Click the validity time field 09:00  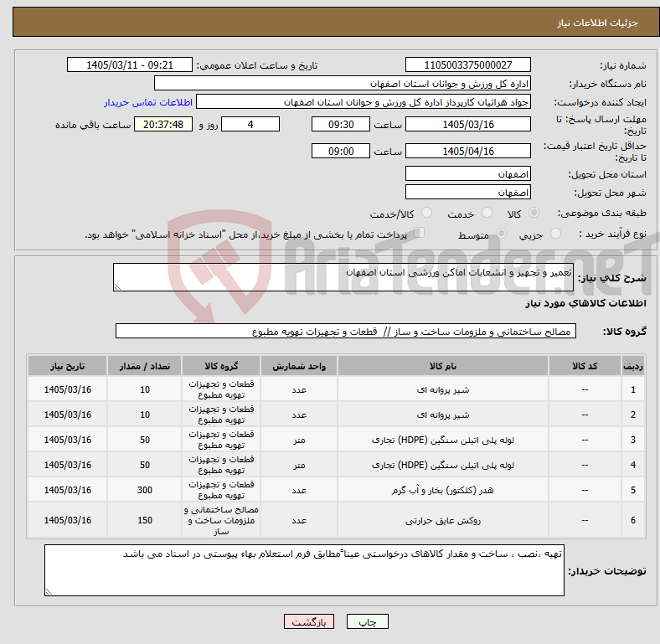341,151
